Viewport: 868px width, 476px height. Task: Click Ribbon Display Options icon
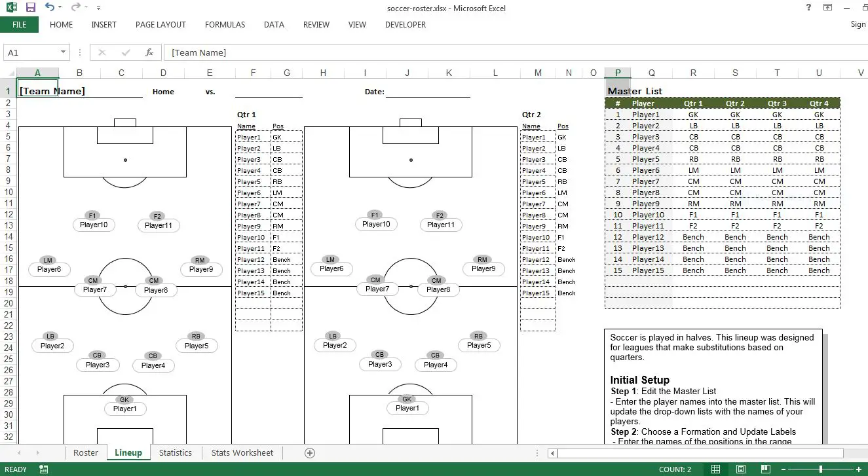pyautogui.click(x=828, y=7)
